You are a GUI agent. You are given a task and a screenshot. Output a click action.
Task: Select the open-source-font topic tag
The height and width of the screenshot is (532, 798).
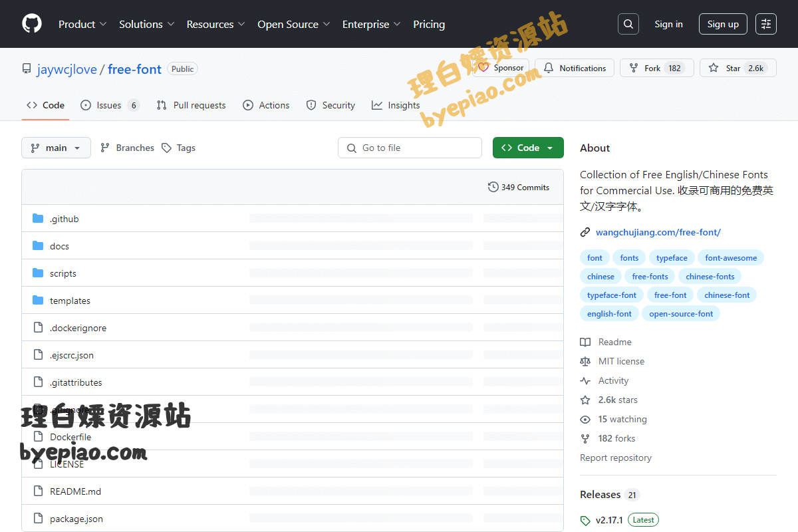[x=681, y=313]
